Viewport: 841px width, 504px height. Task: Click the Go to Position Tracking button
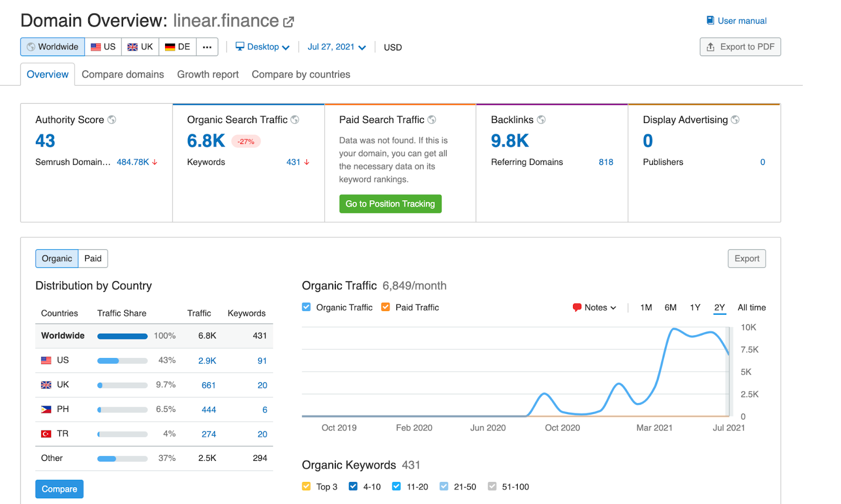(391, 204)
